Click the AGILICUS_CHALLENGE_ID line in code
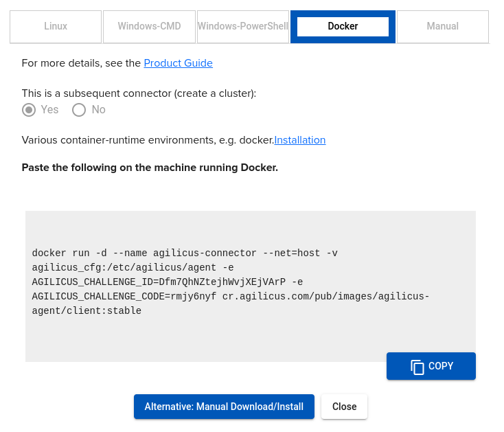Image resolution: width=504 pixels, height=432 pixels. click(x=167, y=282)
